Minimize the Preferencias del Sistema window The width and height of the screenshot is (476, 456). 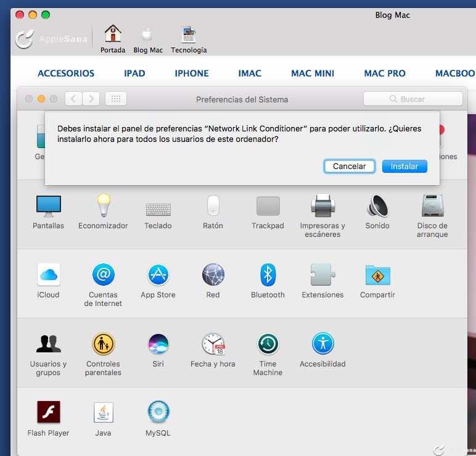[41, 99]
